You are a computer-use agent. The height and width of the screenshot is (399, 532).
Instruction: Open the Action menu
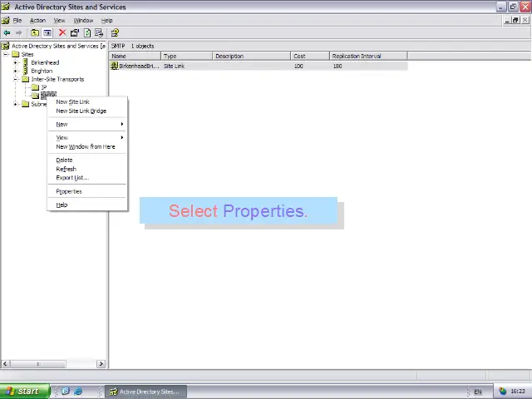(37, 20)
